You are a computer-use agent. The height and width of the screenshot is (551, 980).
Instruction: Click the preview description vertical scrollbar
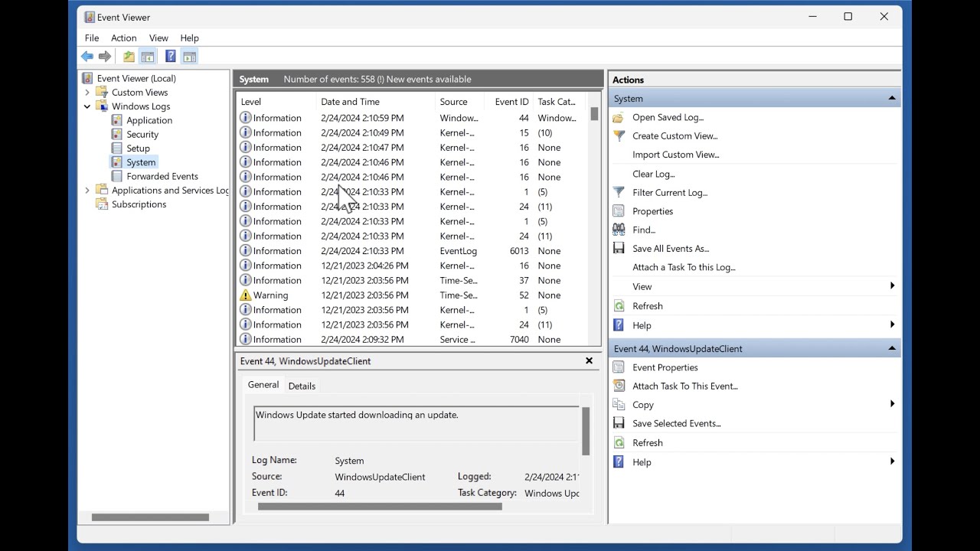pos(586,431)
